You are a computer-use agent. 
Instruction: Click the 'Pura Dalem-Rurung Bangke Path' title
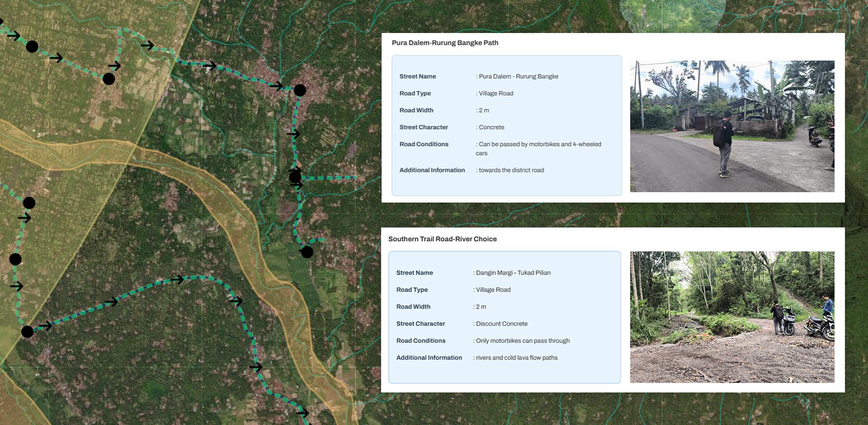[x=445, y=43]
